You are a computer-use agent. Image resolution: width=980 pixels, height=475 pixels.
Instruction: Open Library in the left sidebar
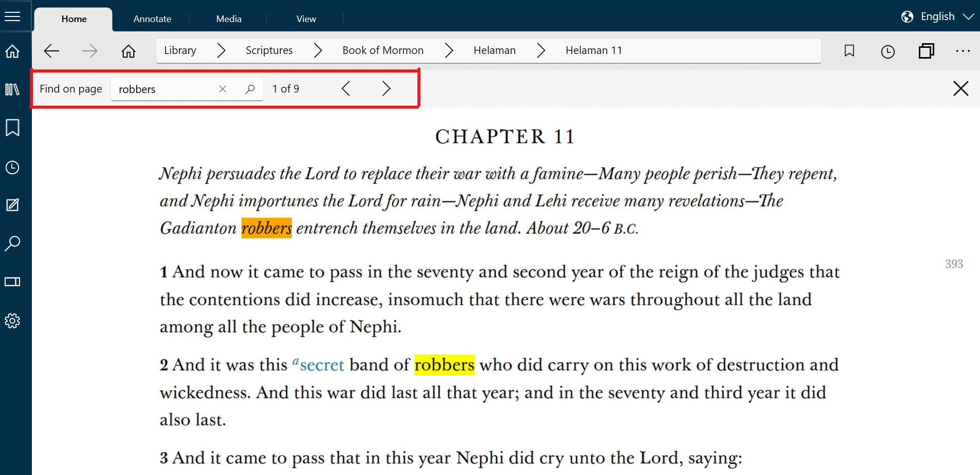(12, 89)
